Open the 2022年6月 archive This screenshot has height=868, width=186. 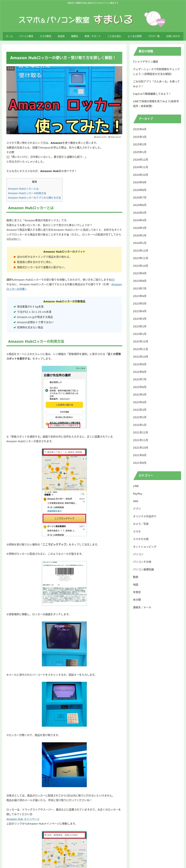point(140,387)
